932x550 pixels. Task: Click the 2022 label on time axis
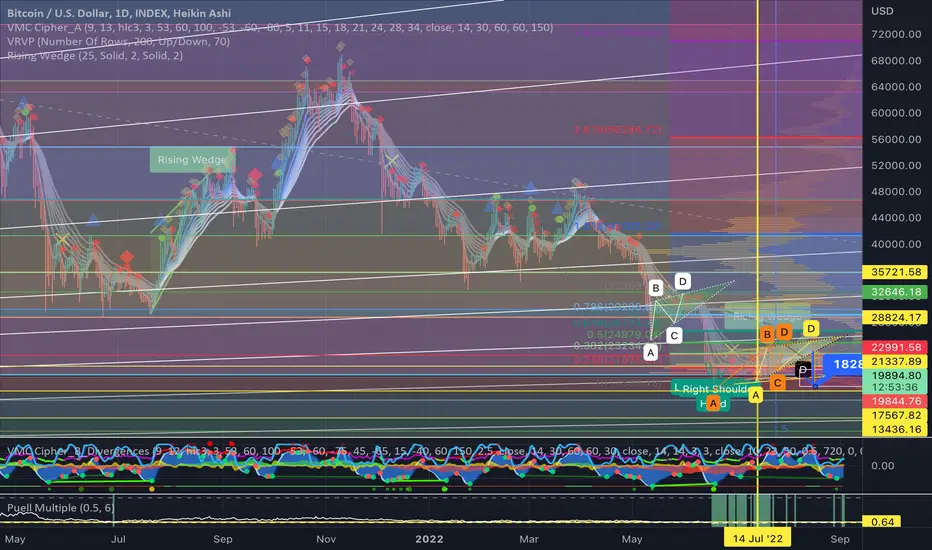[429, 539]
